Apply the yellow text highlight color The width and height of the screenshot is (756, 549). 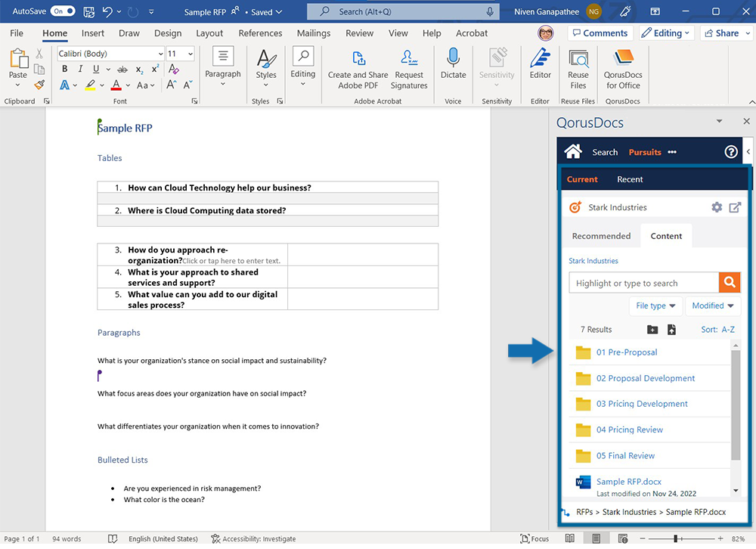[90, 85]
